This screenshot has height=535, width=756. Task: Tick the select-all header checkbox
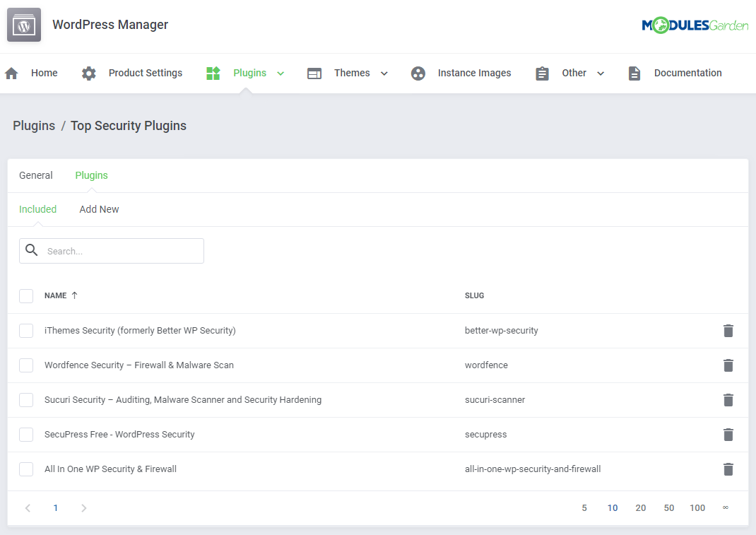tap(26, 295)
